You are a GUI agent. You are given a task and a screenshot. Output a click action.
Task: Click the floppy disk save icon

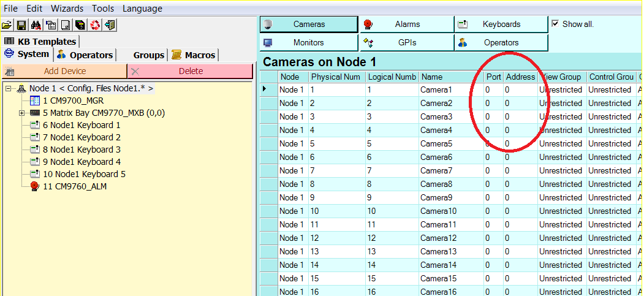click(21, 25)
